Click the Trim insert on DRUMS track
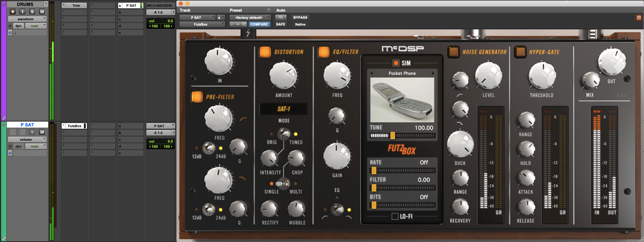The height and width of the screenshot is (242, 644). point(74,6)
